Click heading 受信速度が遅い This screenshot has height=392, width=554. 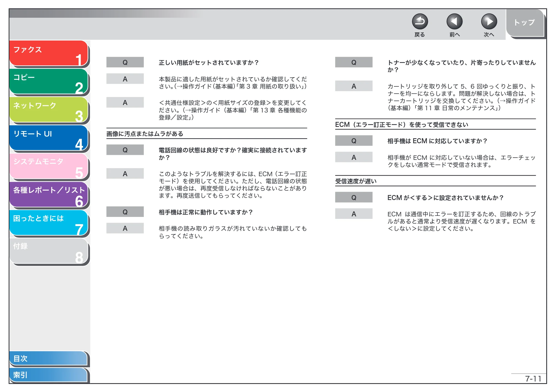point(356,181)
